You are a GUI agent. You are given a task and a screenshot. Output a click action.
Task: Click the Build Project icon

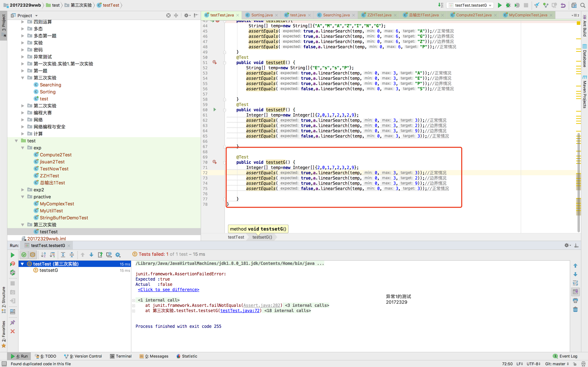[x=441, y=5]
